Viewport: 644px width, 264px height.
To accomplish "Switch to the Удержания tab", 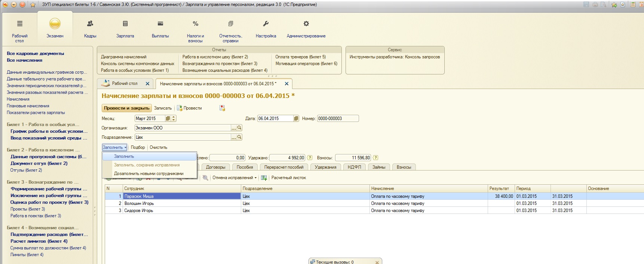I will click(x=325, y=167).
